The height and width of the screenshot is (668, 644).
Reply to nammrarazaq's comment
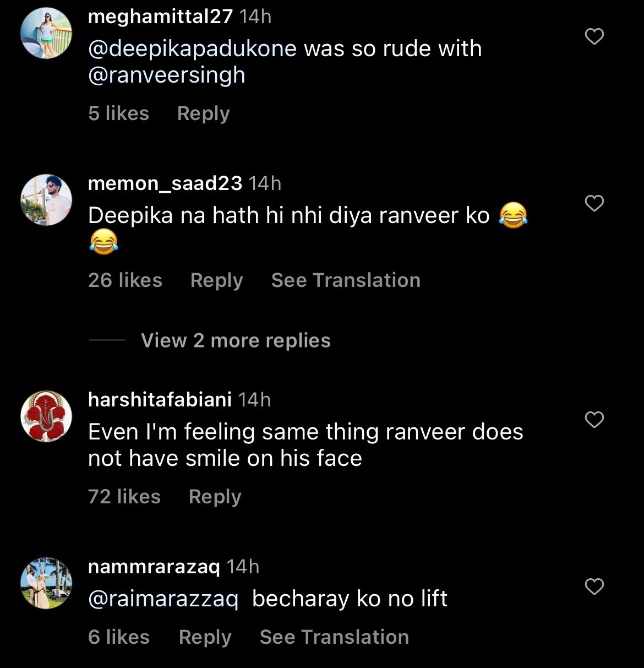pos(205,637)
